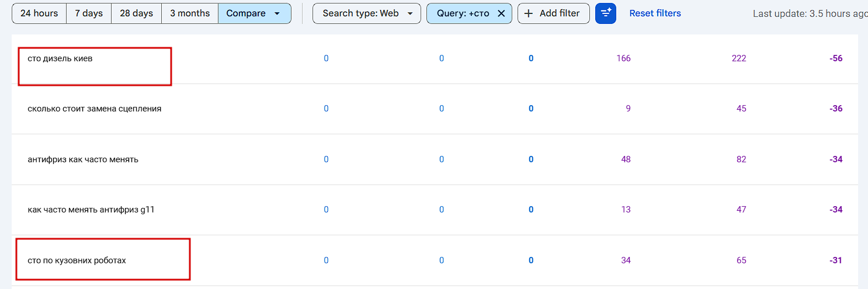Screen dimensions: 868x289
Task: Click query сто по кузовних роботах
Action: [77, 260]
